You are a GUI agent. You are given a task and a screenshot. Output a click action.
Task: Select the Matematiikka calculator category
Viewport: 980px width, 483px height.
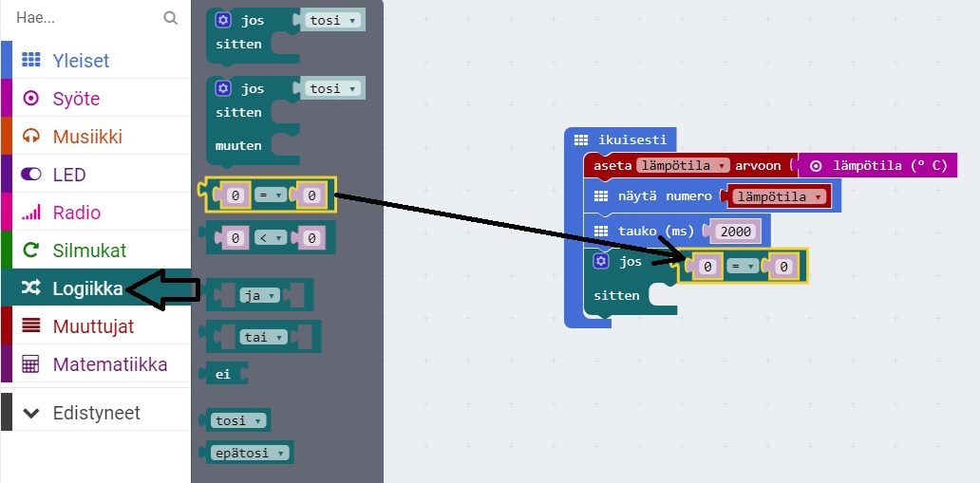(109, 363)
